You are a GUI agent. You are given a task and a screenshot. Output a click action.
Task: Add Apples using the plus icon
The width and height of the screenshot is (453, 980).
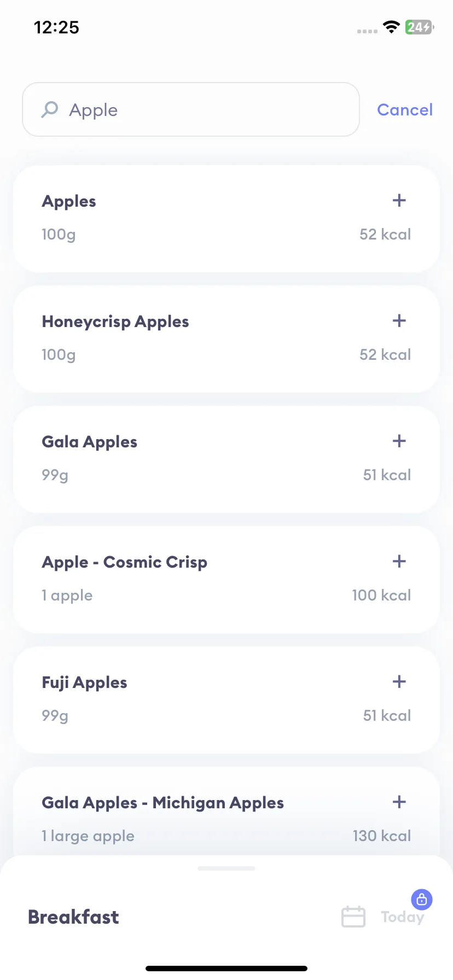(x=399, y=200)
